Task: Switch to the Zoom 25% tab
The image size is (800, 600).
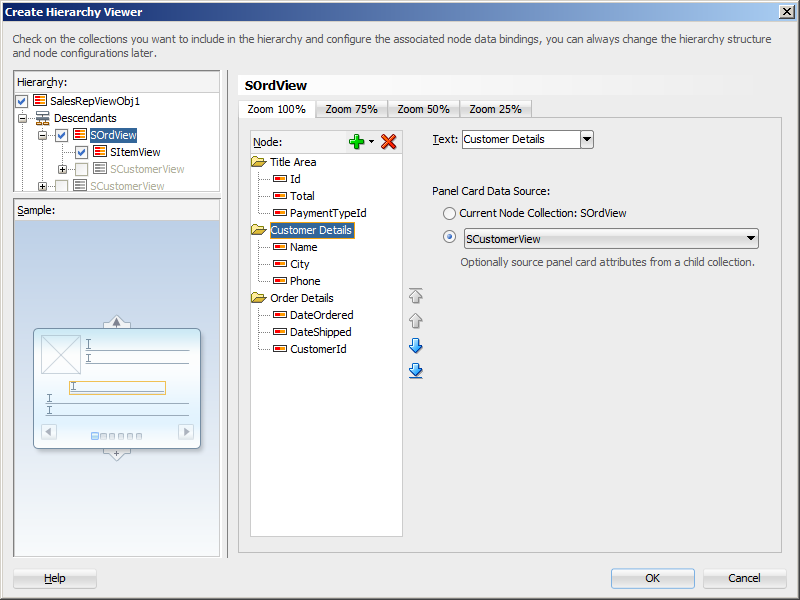Action: point(495,109)
